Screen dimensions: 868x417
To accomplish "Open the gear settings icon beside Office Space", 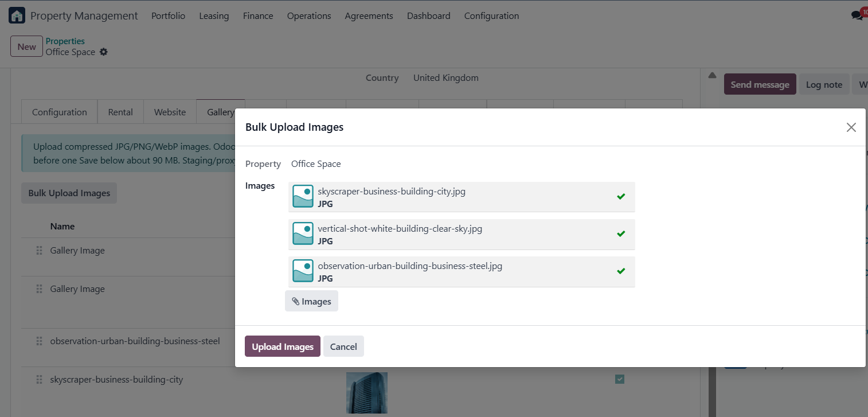I will pyautogui.click(x=103, y=52).
